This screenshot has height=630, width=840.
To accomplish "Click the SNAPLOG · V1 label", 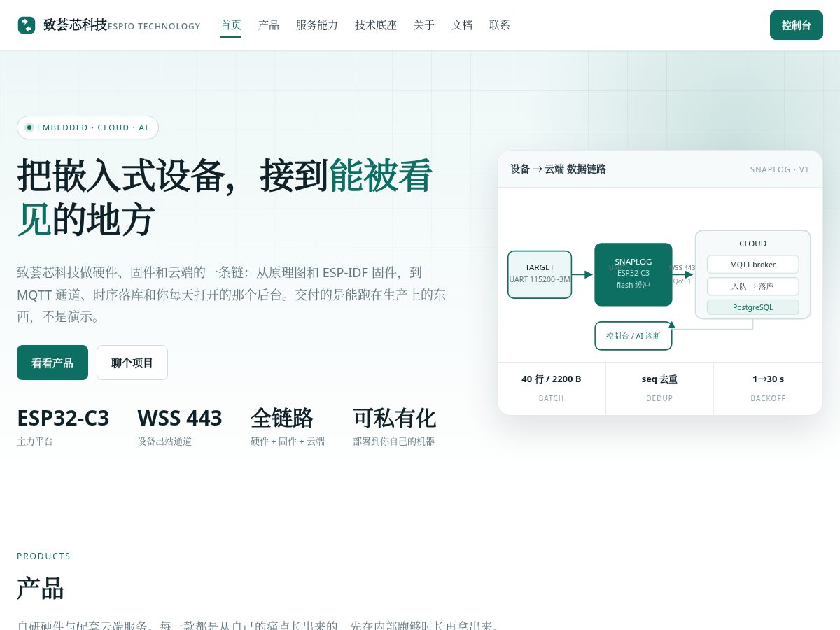I will click(x=780, y=169).
